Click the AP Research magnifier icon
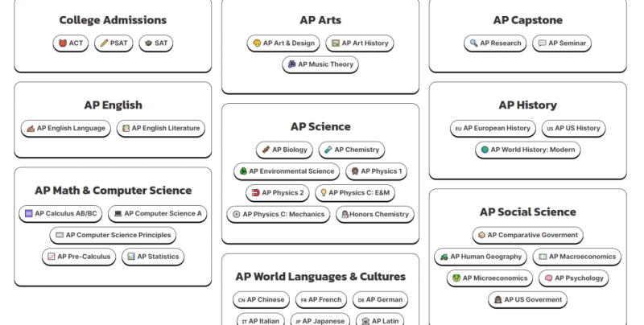The image size is (644, 325). 474,43
